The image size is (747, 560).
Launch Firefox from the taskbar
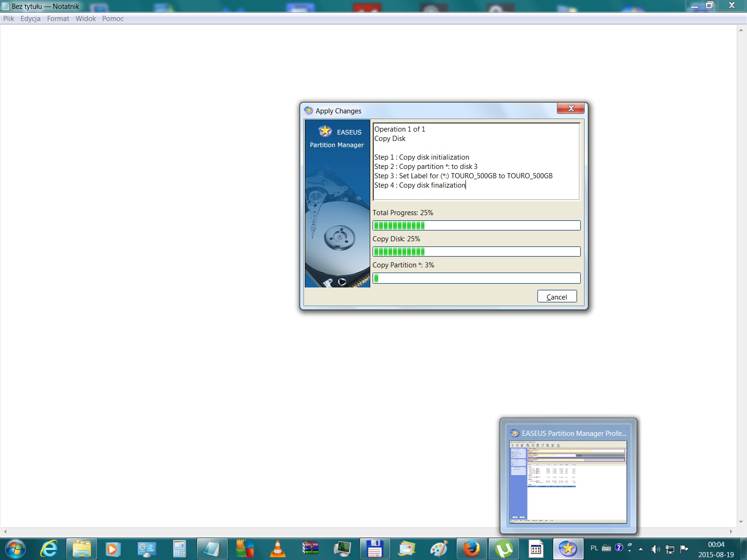pyautogui.click(x=471, y=549)
